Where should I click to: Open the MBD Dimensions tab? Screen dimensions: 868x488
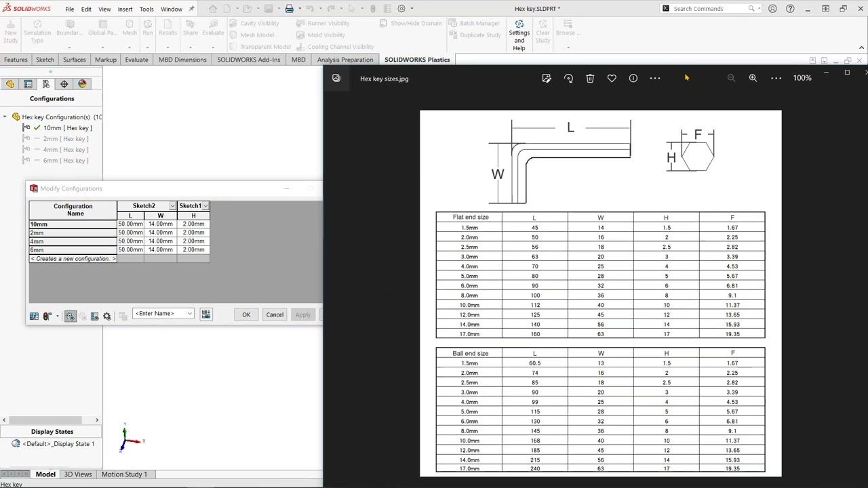[x=182, y=60]
